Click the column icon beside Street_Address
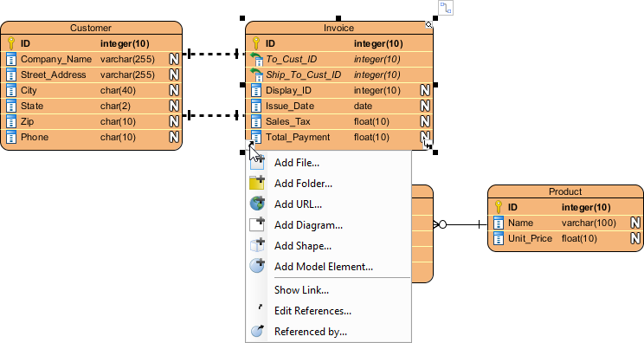Viewport: 644px width, 343px height. point(11,74)
